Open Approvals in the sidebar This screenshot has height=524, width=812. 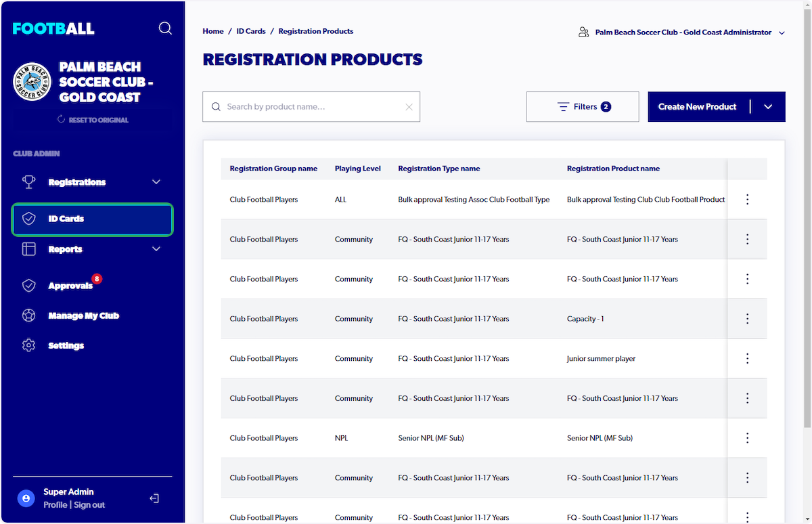70,286
